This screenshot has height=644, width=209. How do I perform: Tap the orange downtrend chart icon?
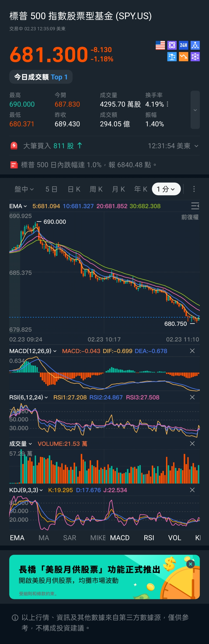click(183, 57)
